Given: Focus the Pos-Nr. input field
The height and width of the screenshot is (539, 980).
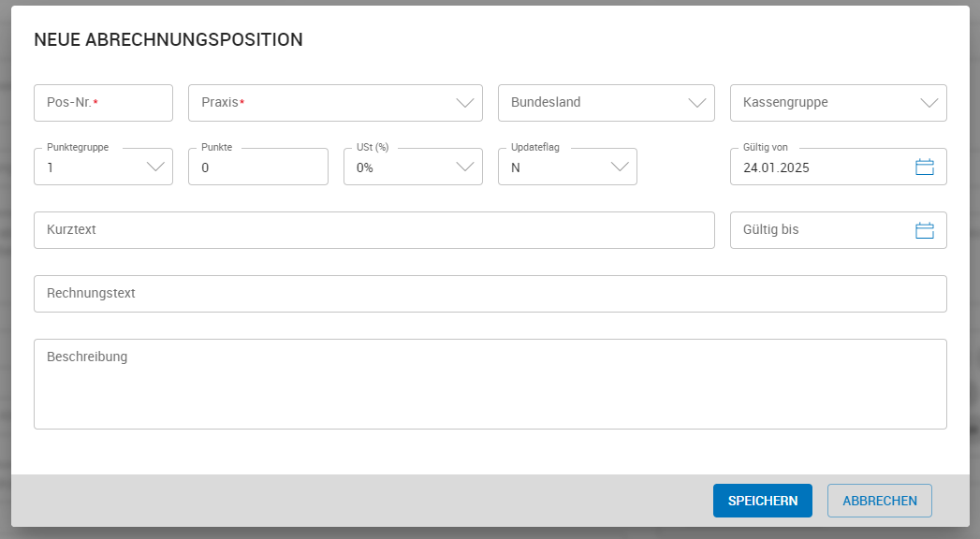Looking at the screenshot, I should coord(103,103).
